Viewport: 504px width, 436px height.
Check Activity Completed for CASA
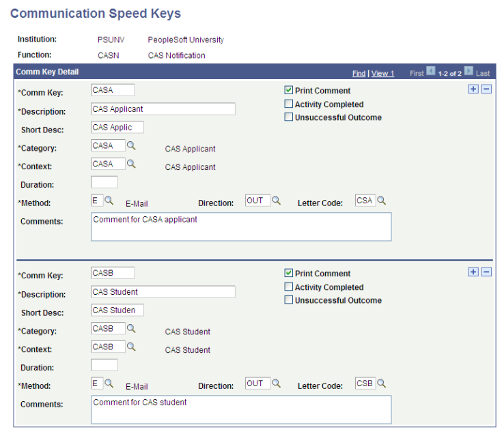pos(289,104)
